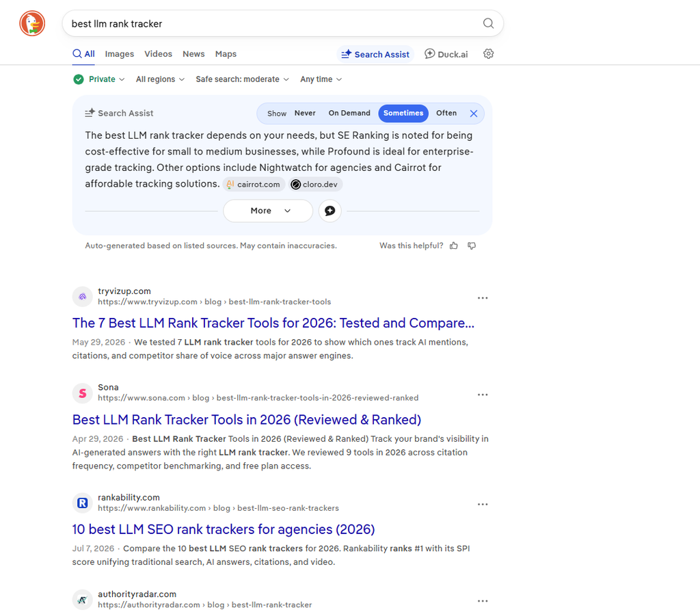Click the search magnifier icon

coord(488,23)
